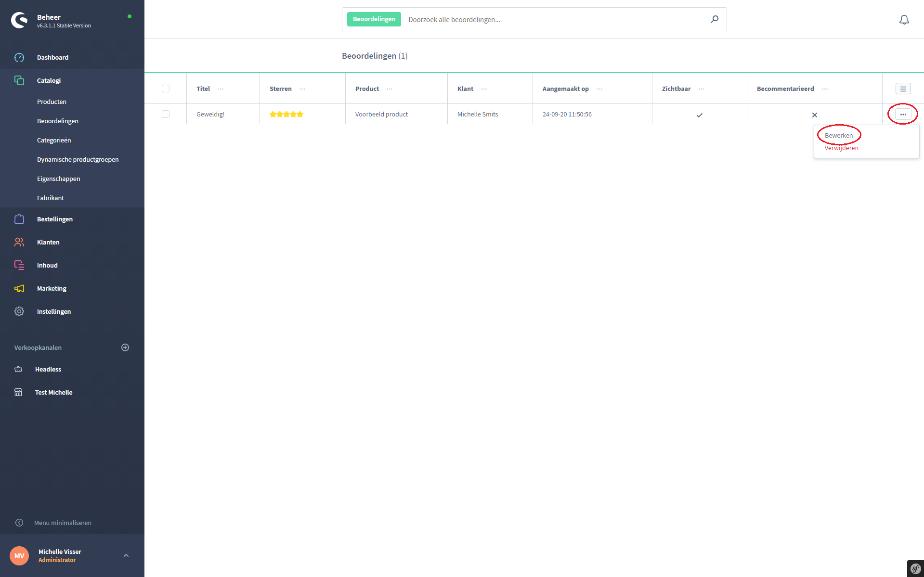Screen dimensions: 924x577
Task: Open the Dashboard via sidebar icon
Action: coord(19,57)
